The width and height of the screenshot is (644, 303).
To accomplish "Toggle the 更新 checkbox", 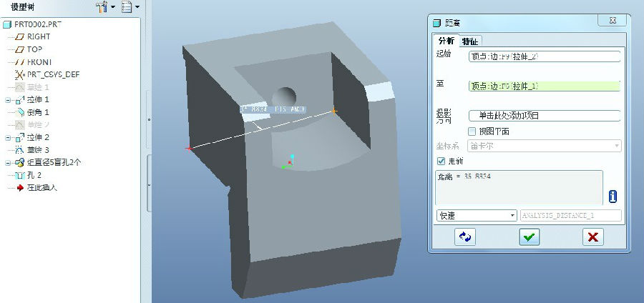I will [441, 161].
